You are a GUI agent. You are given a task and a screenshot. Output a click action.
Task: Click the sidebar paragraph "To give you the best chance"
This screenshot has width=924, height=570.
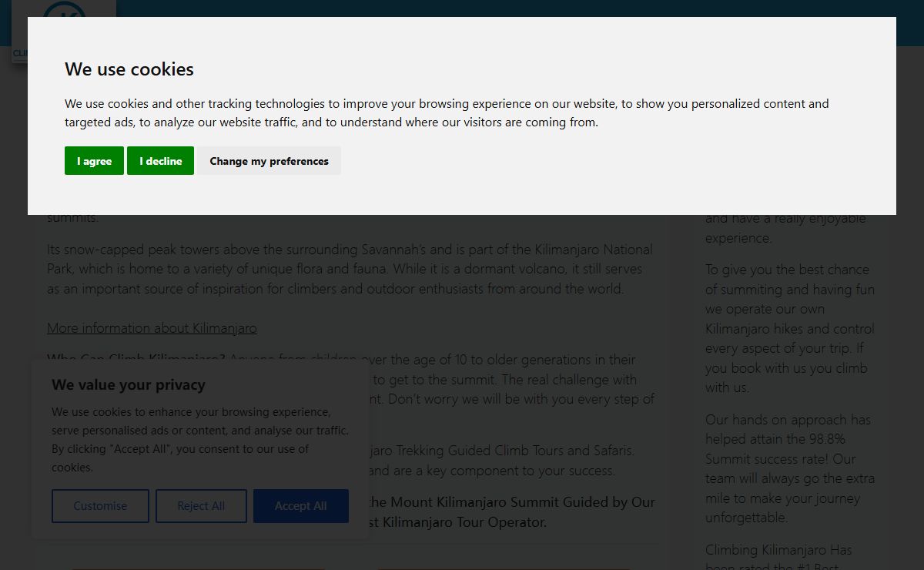(790, 329)
